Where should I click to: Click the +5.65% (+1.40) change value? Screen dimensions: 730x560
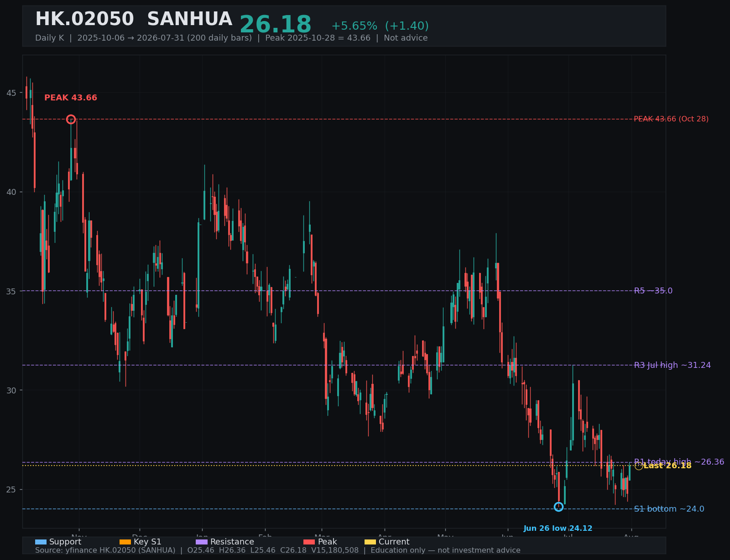[x=380, y=26]
